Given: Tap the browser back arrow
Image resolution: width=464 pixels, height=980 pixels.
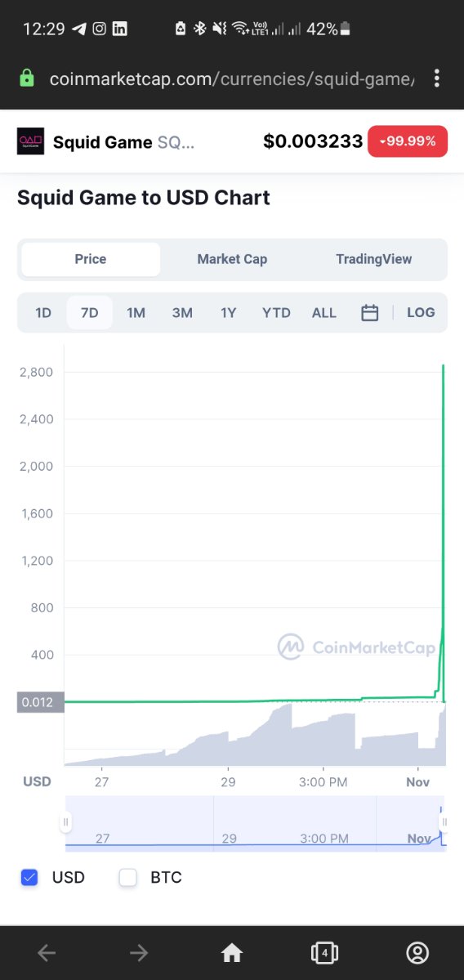Looking at the screenshot, I should click(x=47, y=953).
